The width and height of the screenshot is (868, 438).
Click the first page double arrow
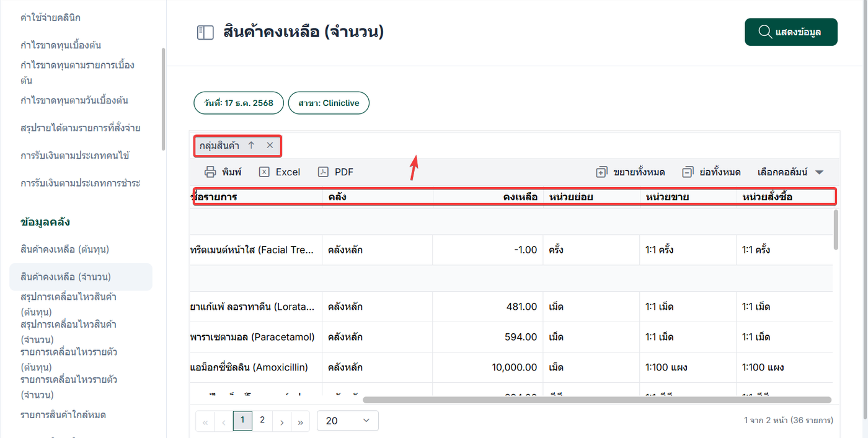click(205, 421)
